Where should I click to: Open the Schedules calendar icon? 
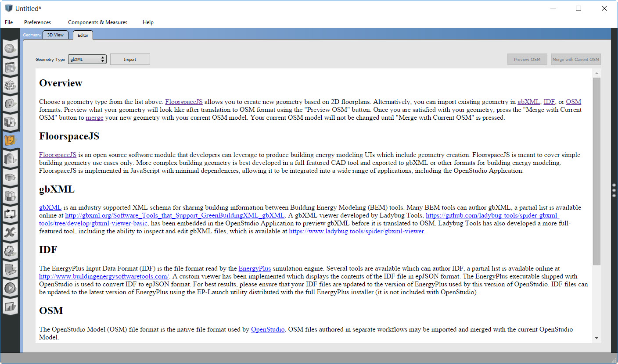coord(10,67)
